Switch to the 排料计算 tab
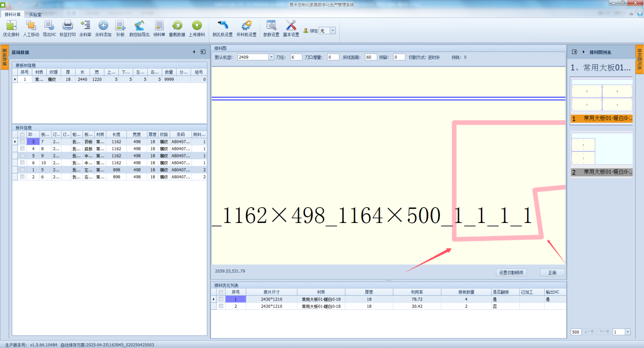644x348 pixels. click(12, 14)
